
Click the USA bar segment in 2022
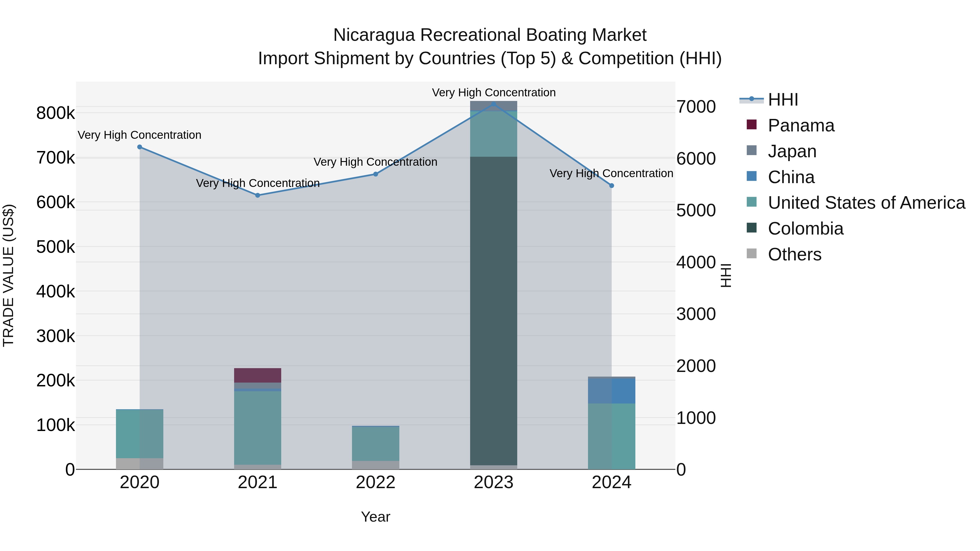[375, 444]
